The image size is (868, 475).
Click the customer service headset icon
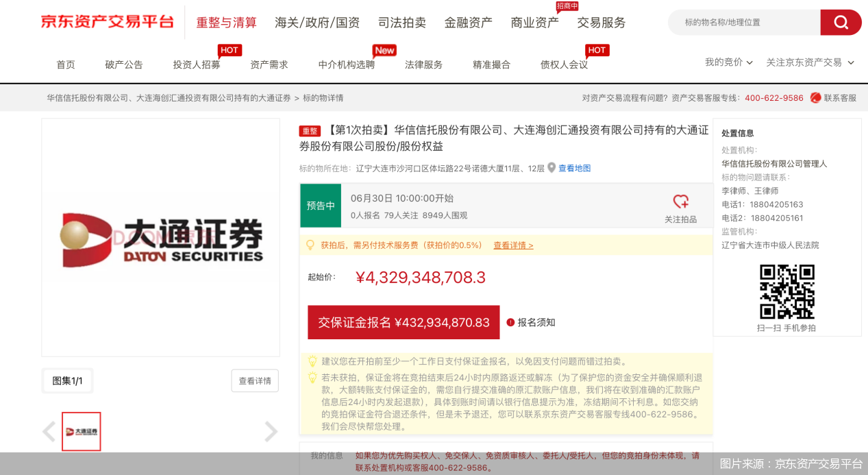tap(815, 98)
